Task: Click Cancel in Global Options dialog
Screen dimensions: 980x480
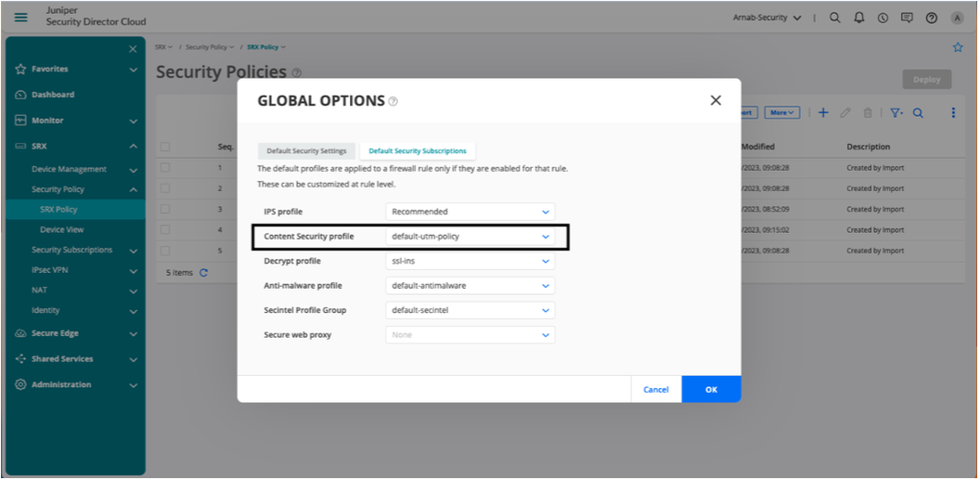Action: point(655,390)
